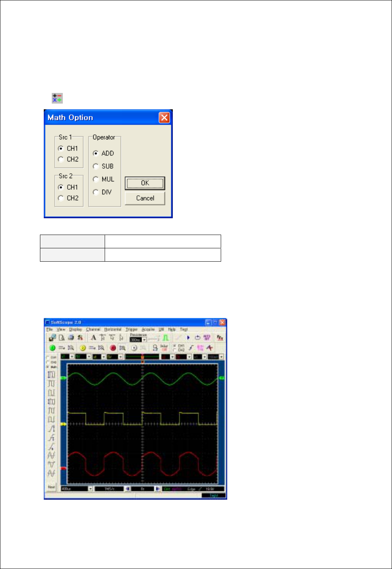Open the Help menu in SoftScope
392x569 pixels.
pyautogui.click(x=172, y=329)
